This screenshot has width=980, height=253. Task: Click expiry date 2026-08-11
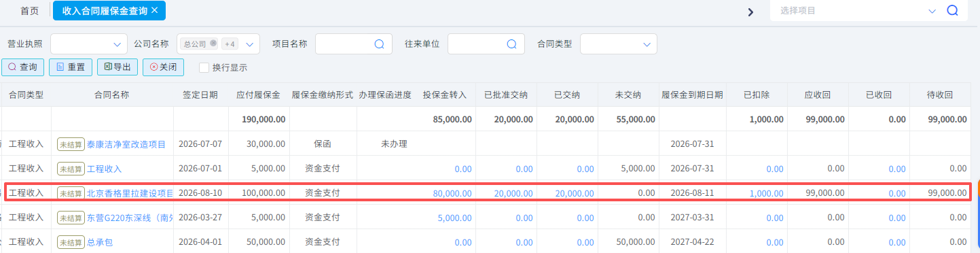pos(692,193)
